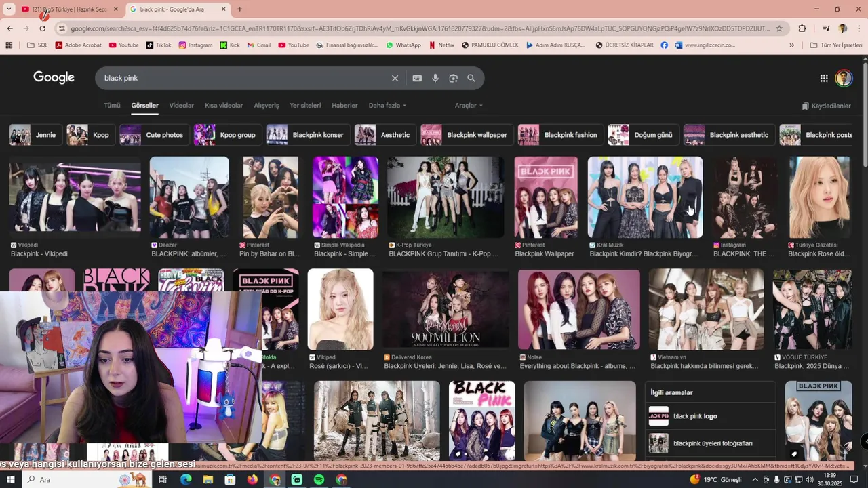Expand the Daha fazla dropdown
The height and width of the screenshot is (488, 868).
387,106
